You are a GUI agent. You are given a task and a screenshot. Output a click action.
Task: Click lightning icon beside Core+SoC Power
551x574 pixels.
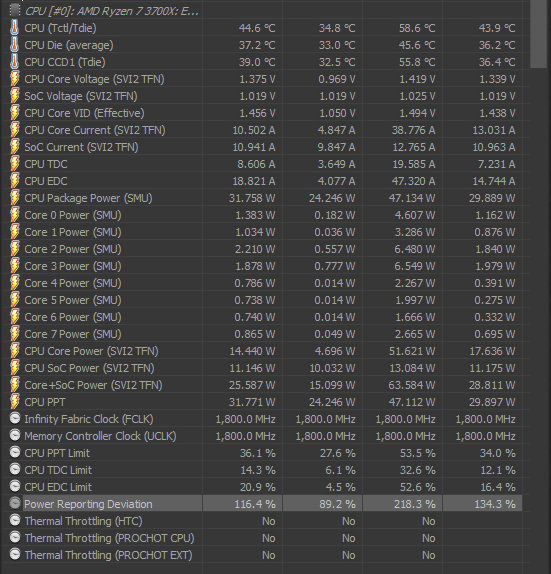tap(15, 385)
